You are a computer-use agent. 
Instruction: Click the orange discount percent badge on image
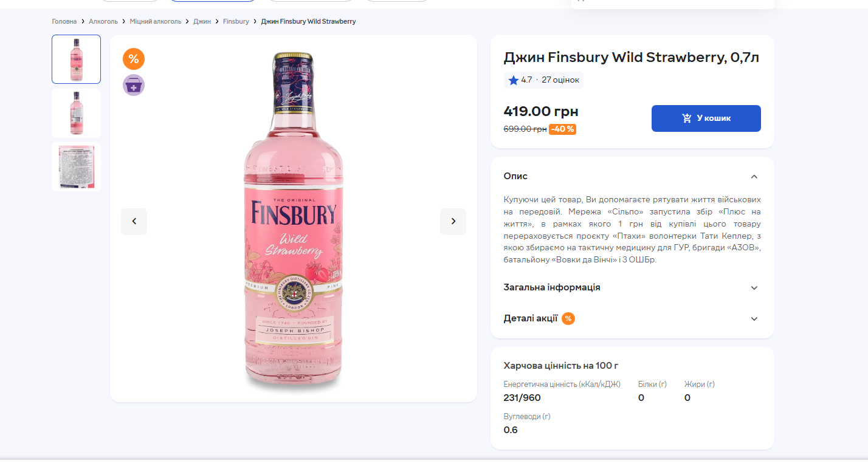pyautogui.click(x=134, y=59)
